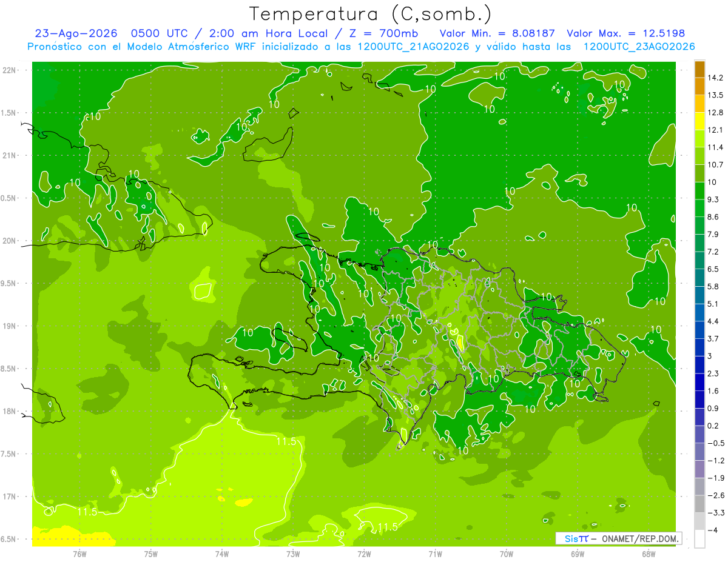
Task: Click the colorbar value '-3.3'
Action: tap(716, 513)
